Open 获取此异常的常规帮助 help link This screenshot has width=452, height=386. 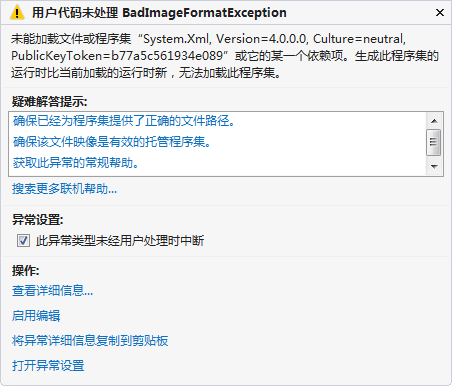tap(76, 163)
